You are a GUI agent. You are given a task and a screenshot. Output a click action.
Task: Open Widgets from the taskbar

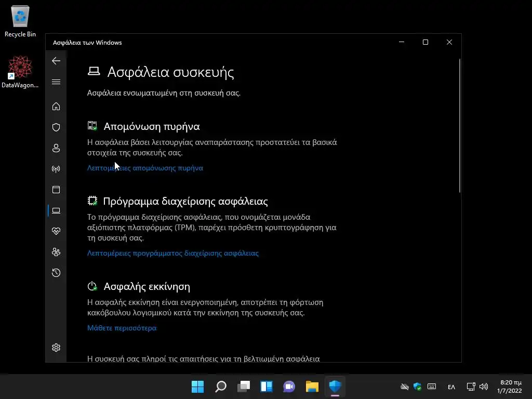click(267, 387)
